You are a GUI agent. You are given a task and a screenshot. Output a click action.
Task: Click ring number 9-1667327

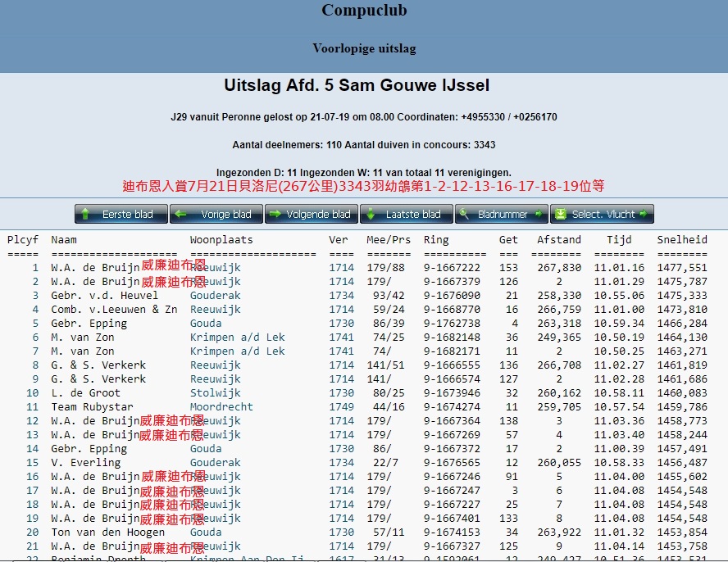tap(452, 546)
